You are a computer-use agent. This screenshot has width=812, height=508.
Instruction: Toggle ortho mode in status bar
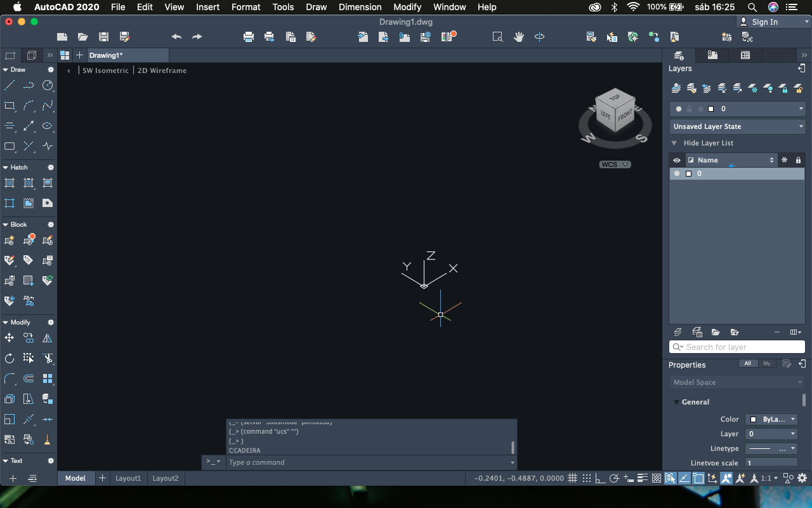click(x=601, y=478)
